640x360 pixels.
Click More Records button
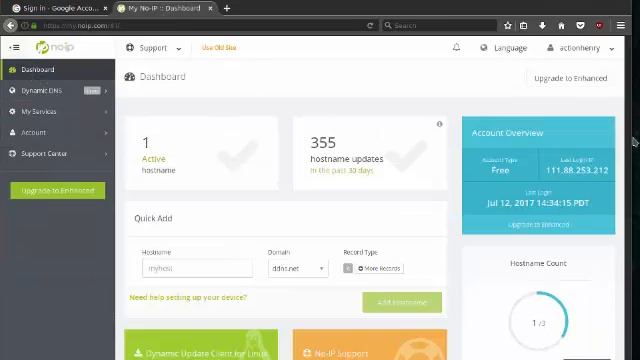coord(379,269)
